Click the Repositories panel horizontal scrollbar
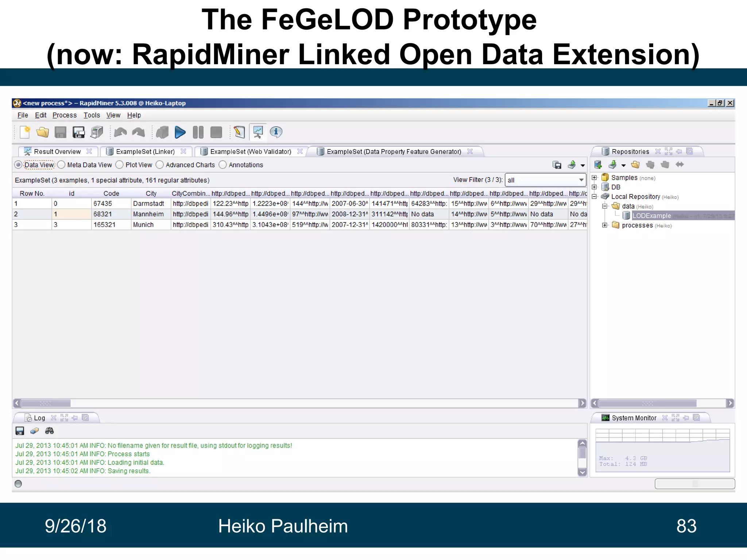 (662, 403)
